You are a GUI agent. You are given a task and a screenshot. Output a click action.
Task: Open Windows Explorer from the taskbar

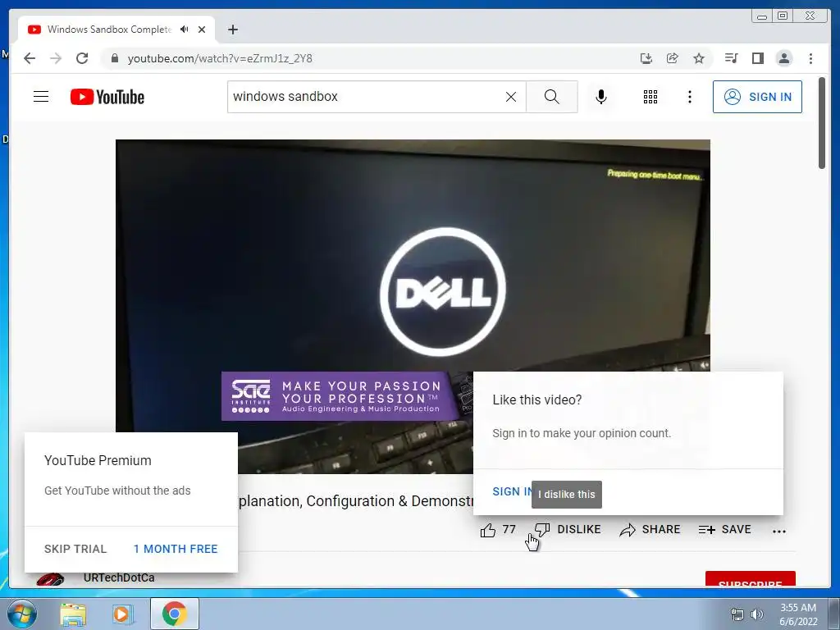coord(73,614)
